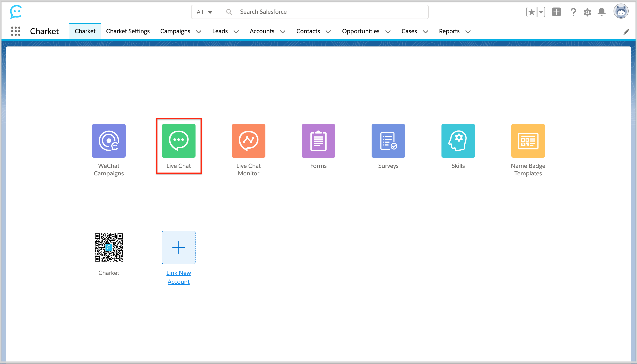This screenshot has width=637, height=364.
Task: Click the Charket logo at top left
Action: 16,12
